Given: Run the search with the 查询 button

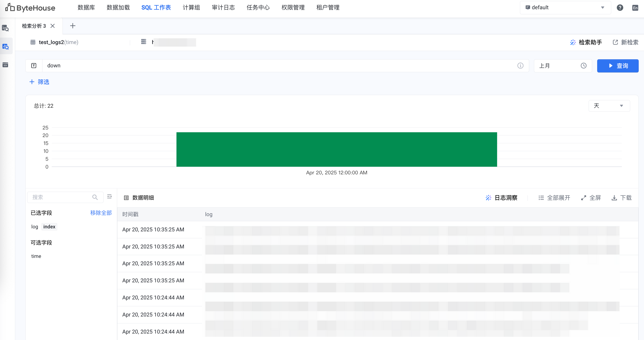Looking at the screenshot, I should pyautogui.click(x=618, y=66).
